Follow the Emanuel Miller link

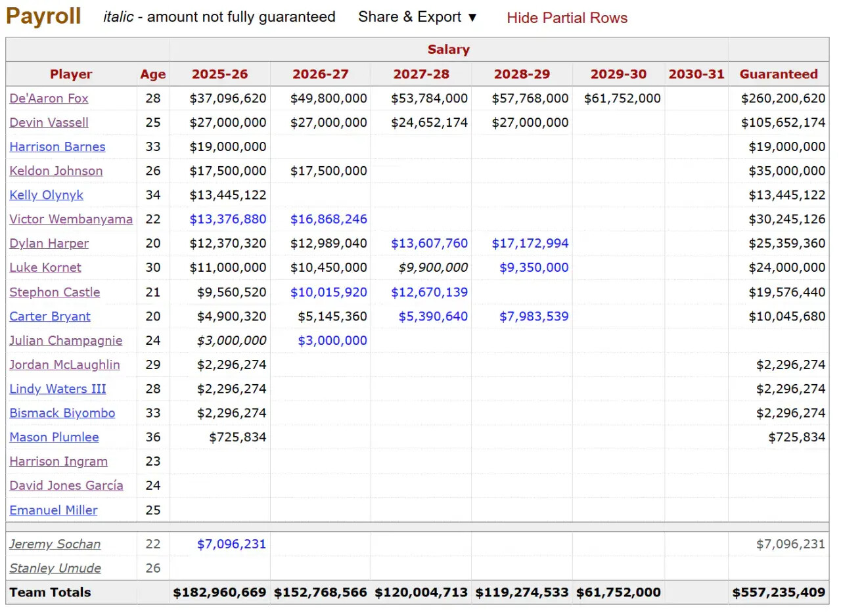(53, 510)
